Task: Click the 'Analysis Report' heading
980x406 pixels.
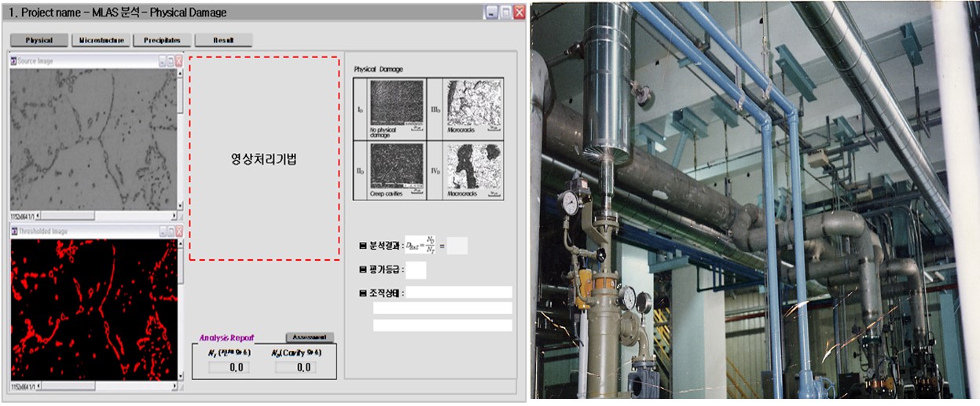Action: [x=227, y=338]
